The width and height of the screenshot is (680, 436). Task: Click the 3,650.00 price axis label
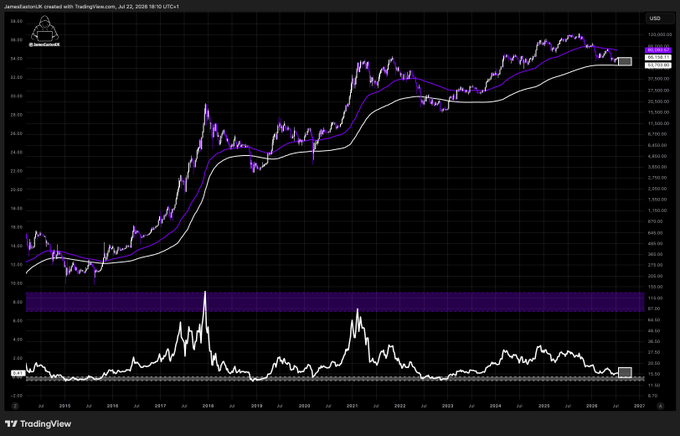pyautogui.click(x=658, y=167)
